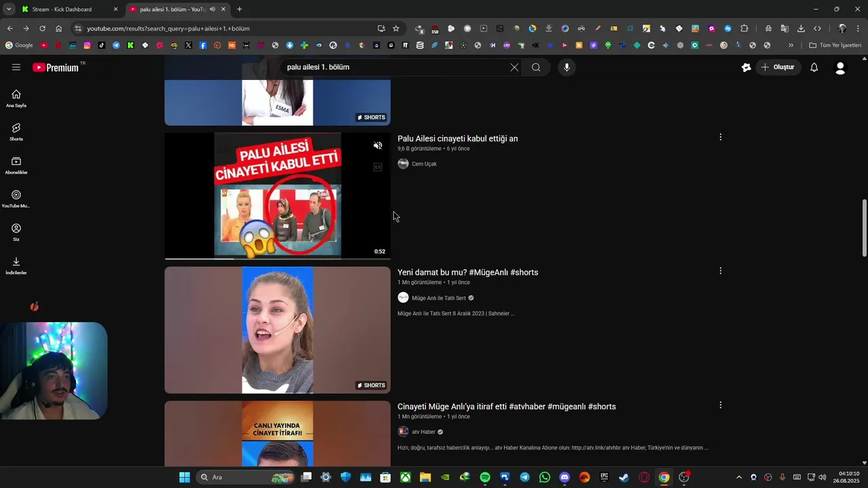This screenshot has height=488, width=868.
Task: Show hidden system tray icons
Action: point(739,477)
